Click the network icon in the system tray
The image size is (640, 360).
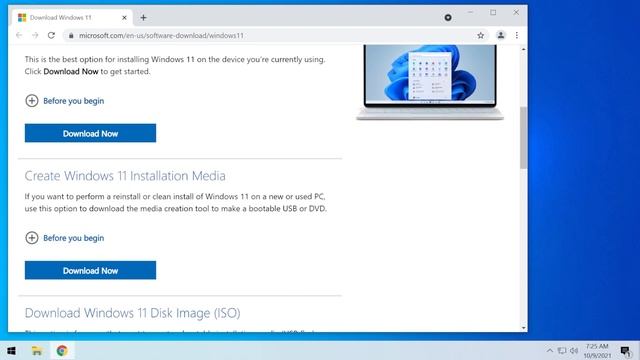[x=562, y=351]
